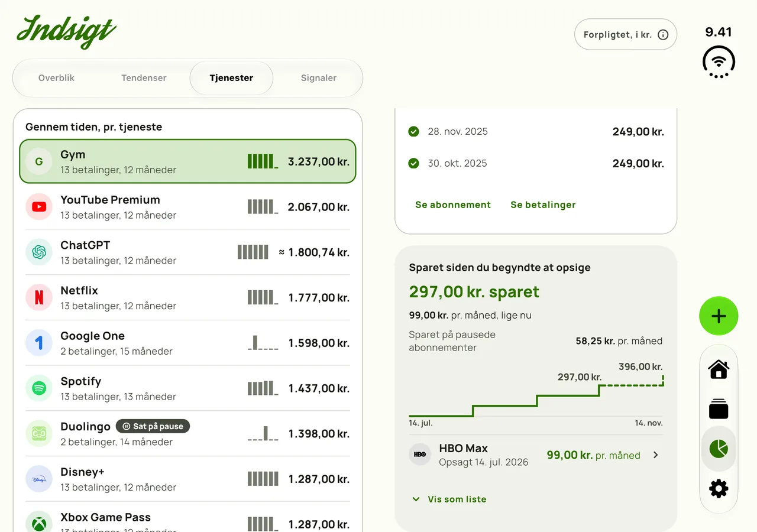
Task: Expand Vis som liste
Action: (449, 499)
